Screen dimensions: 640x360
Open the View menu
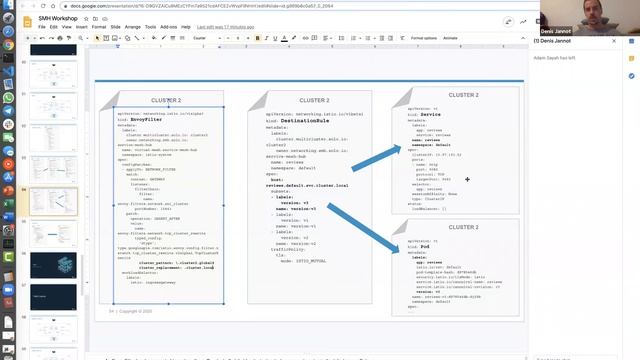67,27
